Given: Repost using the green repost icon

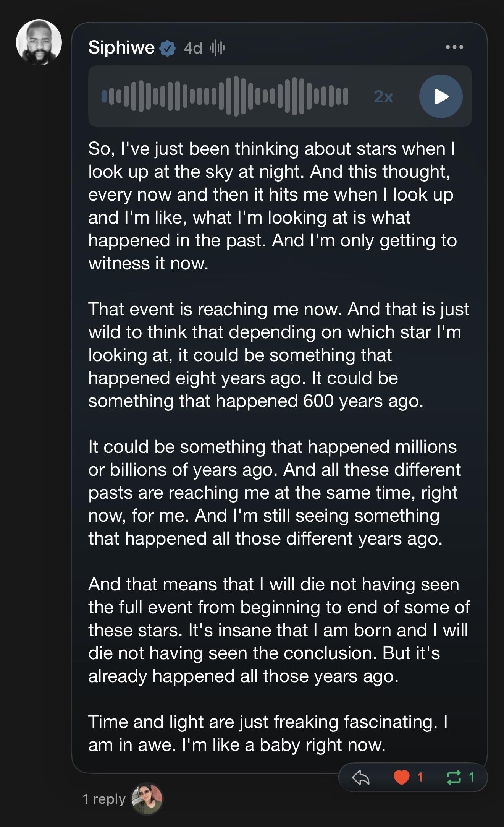Looking at the screenshot, I should coord(454,777).
